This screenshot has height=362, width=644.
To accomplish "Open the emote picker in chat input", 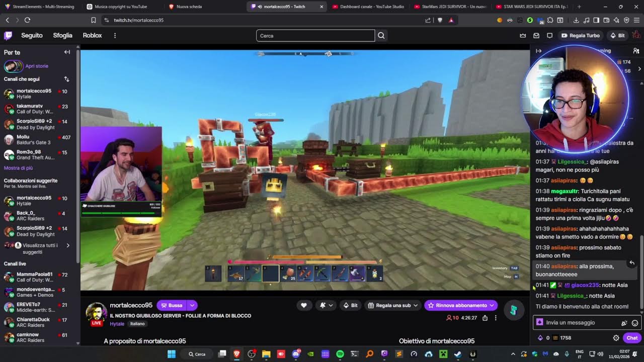I will tap(635, 323).
